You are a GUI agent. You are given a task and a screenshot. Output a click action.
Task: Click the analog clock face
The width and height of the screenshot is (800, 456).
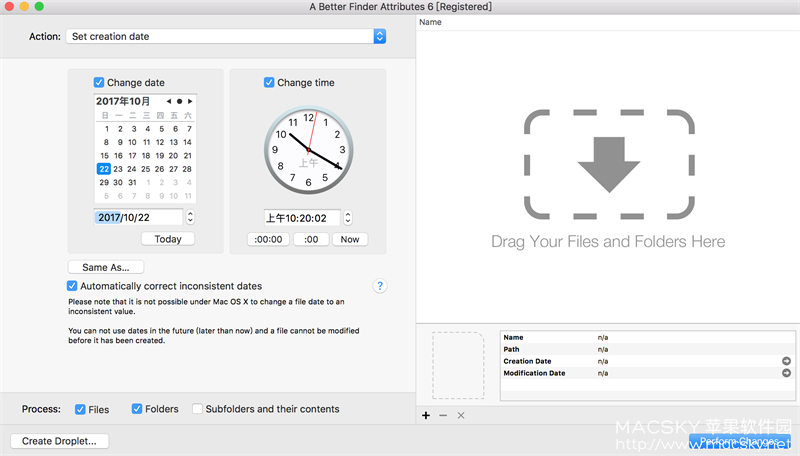(308, 150)
